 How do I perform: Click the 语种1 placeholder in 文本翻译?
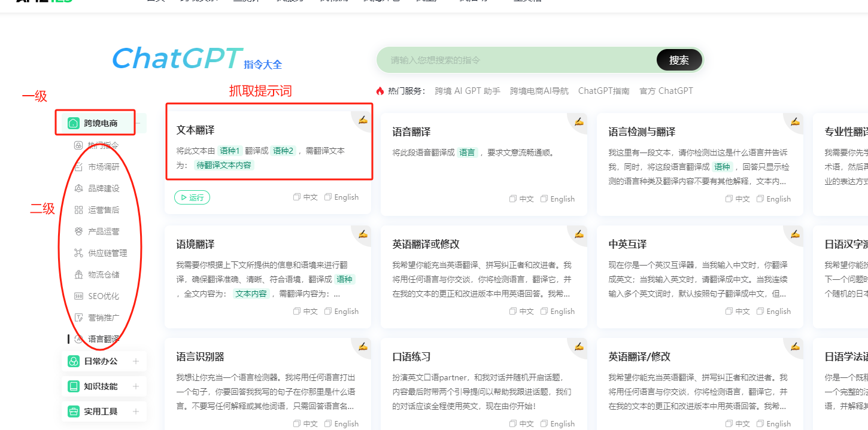[230, 151]
